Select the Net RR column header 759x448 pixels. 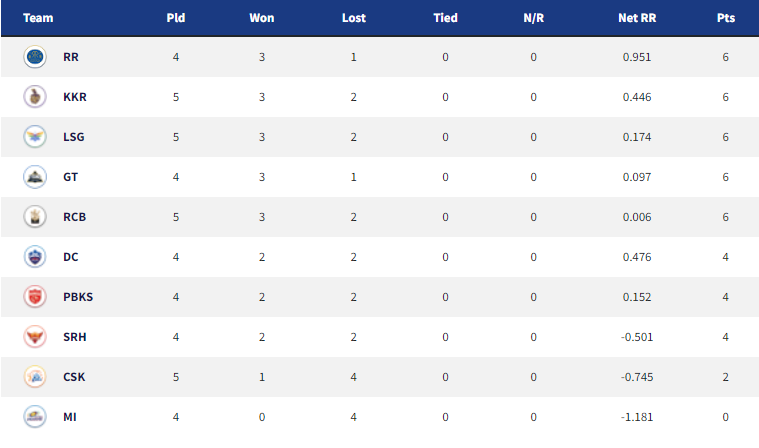(x=637, y=18)
